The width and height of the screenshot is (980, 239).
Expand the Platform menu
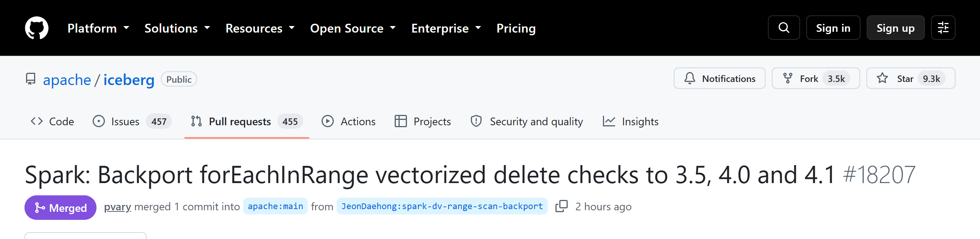[x=98, y=28]
